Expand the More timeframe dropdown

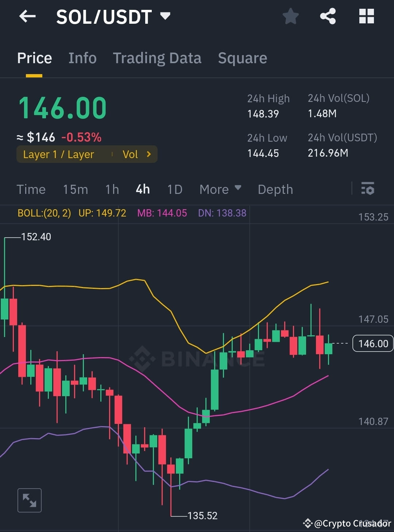(220, 189)
